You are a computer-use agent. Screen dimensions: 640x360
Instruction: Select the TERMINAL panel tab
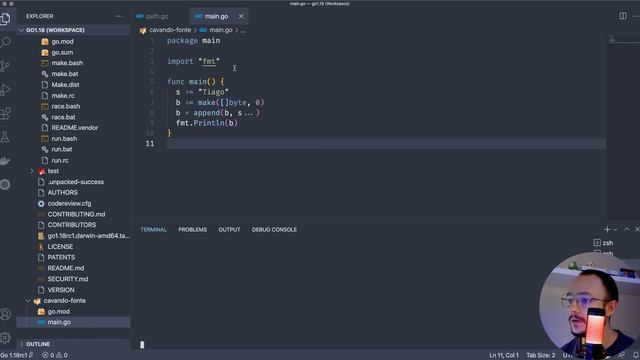pos(153,229)
